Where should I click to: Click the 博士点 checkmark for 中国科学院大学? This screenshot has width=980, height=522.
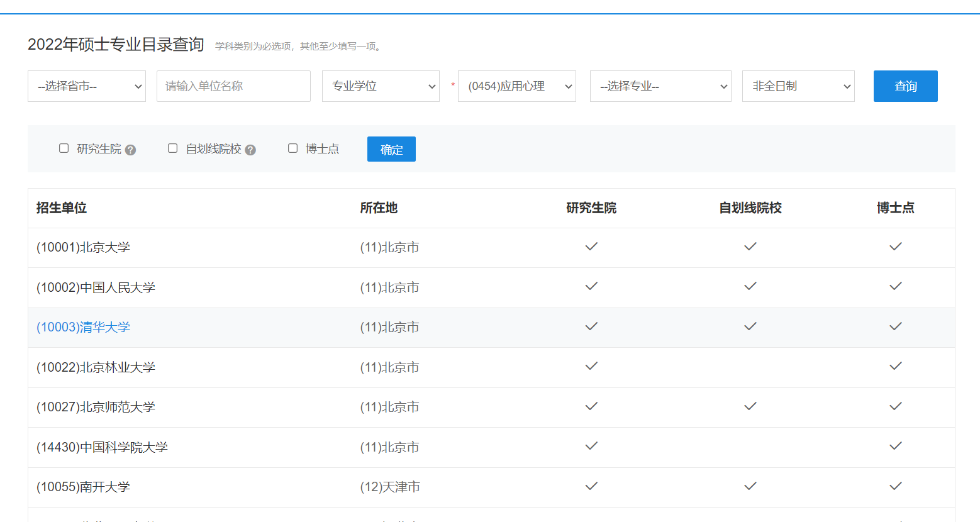pyautogui.click(x=896, y=446)
